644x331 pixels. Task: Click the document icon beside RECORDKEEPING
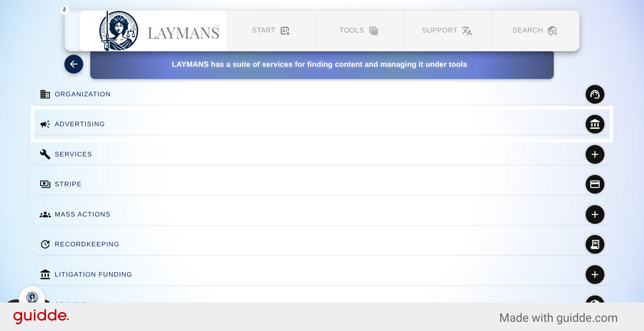[x=595, y=244]
